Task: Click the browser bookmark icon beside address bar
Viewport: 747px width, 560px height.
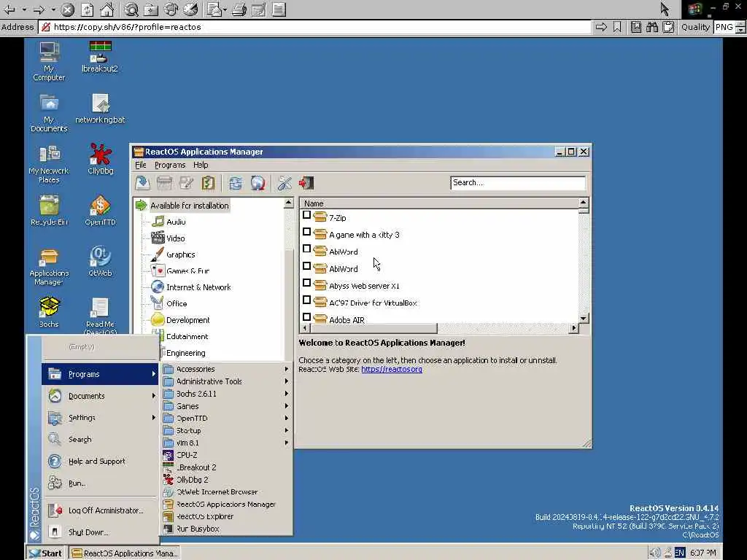Action: tap(617, 27)
